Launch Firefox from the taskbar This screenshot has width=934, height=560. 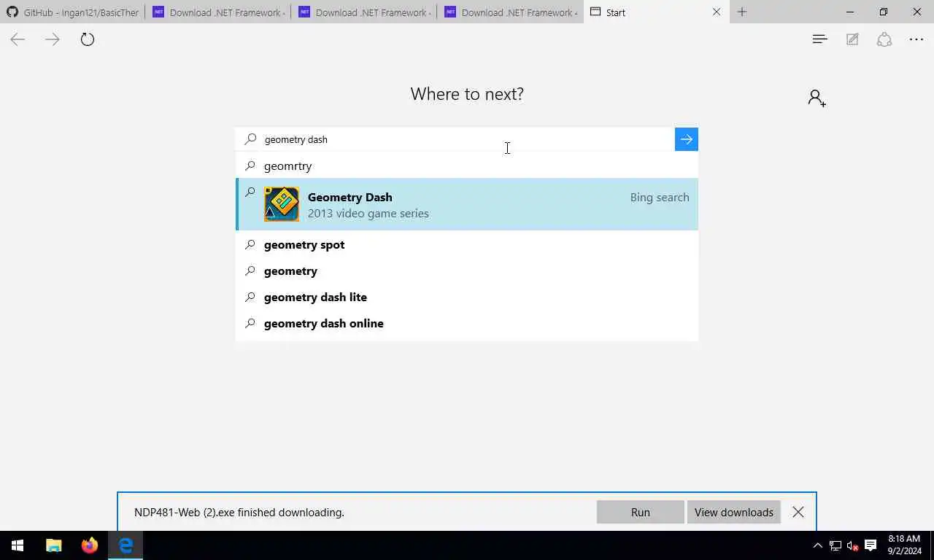90,545
